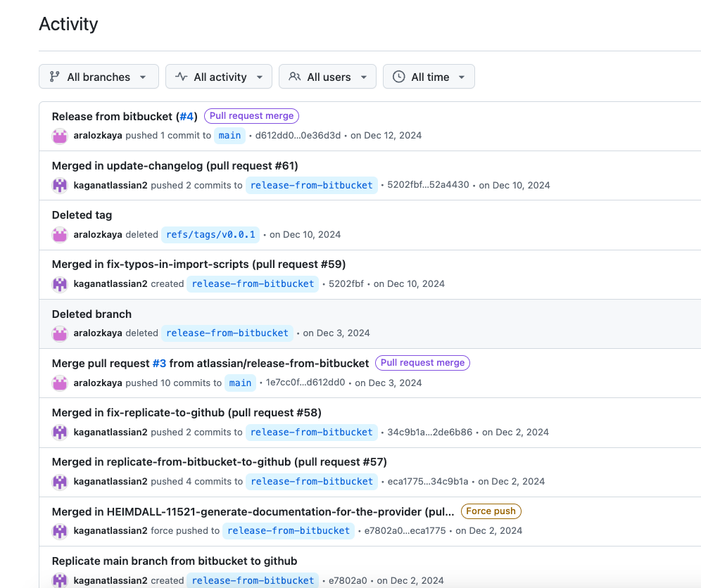Expand the All branches dropdown
The image size is (701, 588).
click(x=99, y=76)
